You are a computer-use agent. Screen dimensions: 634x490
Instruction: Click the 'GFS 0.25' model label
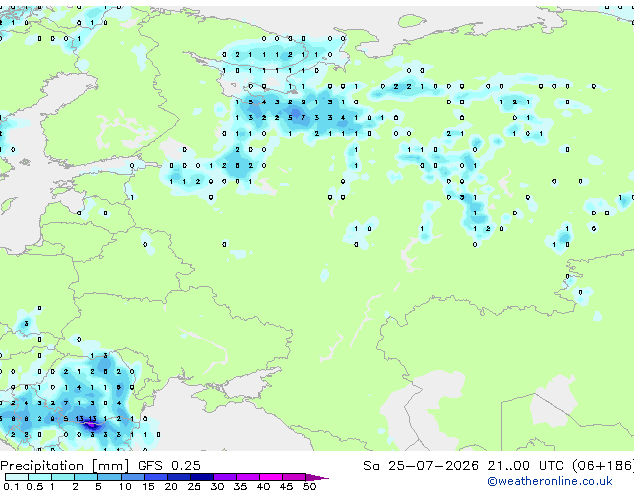coord(169,465)
